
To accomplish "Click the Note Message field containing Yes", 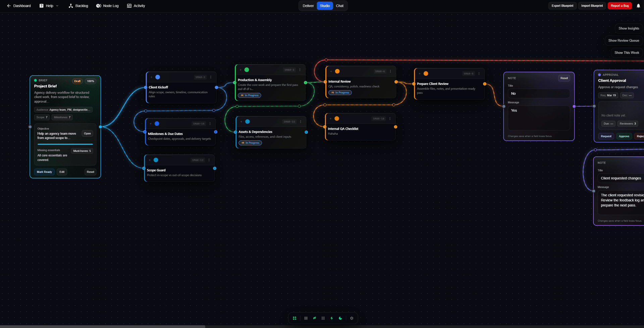I will coord(539,118).
